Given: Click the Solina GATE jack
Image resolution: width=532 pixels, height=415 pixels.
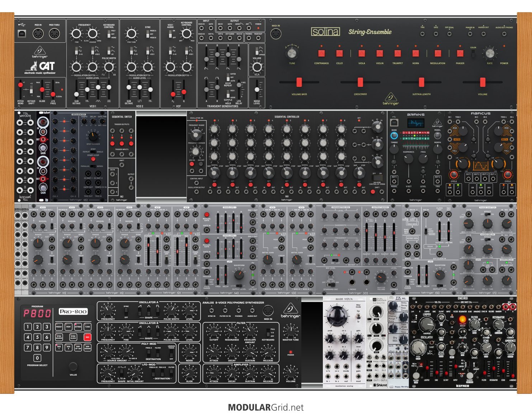Looking at the screenshot, I should (436, 34).
